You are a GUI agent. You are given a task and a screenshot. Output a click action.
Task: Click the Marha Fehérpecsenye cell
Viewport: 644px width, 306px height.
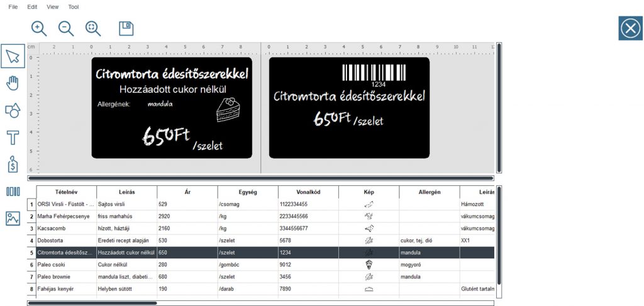67,216
